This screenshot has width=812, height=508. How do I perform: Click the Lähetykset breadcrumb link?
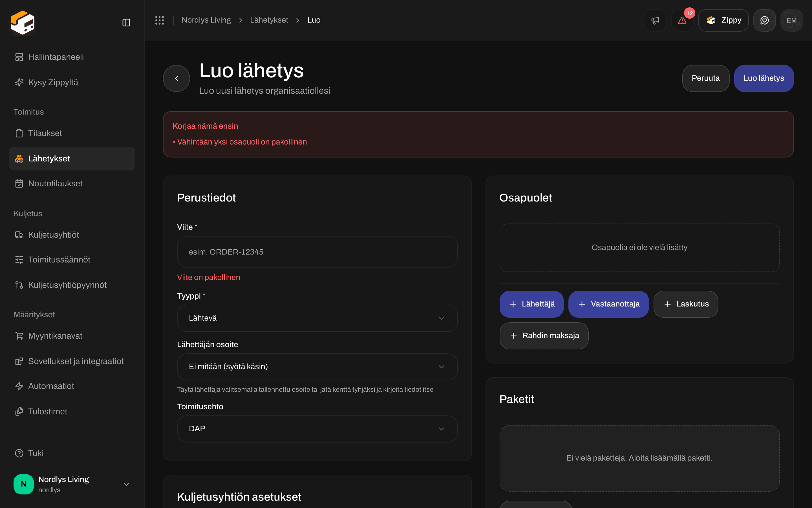coord(269,20)
